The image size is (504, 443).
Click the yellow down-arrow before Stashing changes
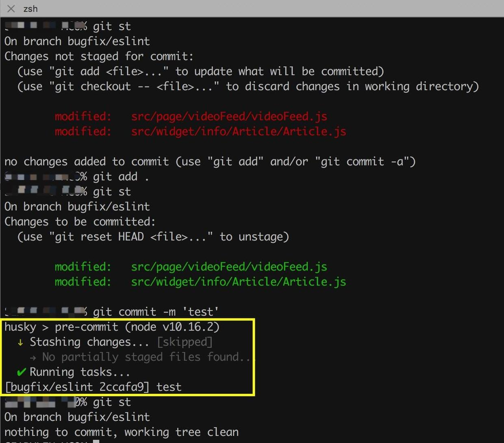20,343
